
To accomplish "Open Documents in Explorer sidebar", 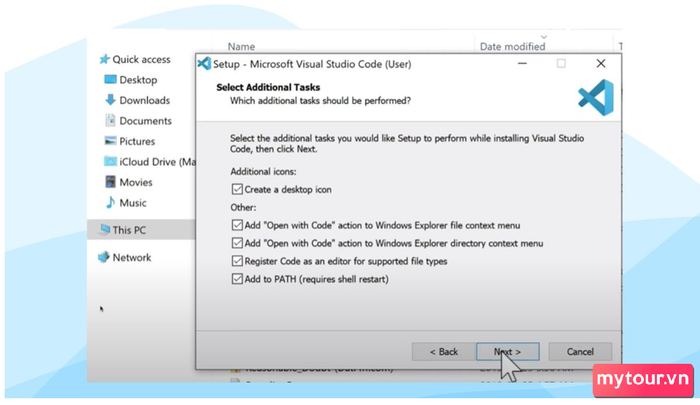I will [x=145, y=121].
